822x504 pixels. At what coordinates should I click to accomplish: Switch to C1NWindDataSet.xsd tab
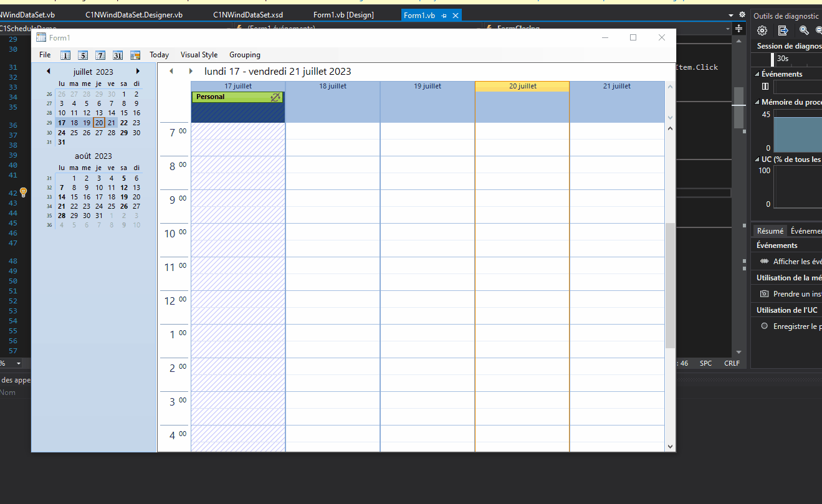point(248,14)
